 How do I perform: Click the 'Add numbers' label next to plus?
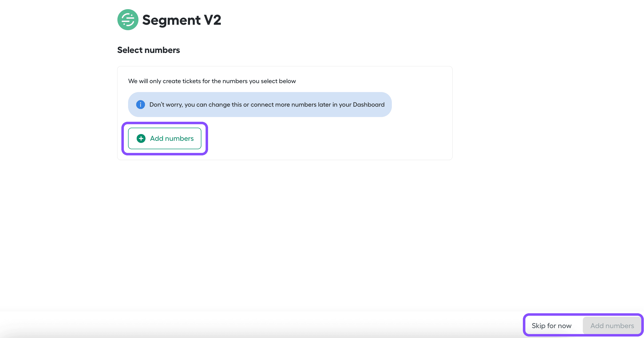tap(172, 138)
